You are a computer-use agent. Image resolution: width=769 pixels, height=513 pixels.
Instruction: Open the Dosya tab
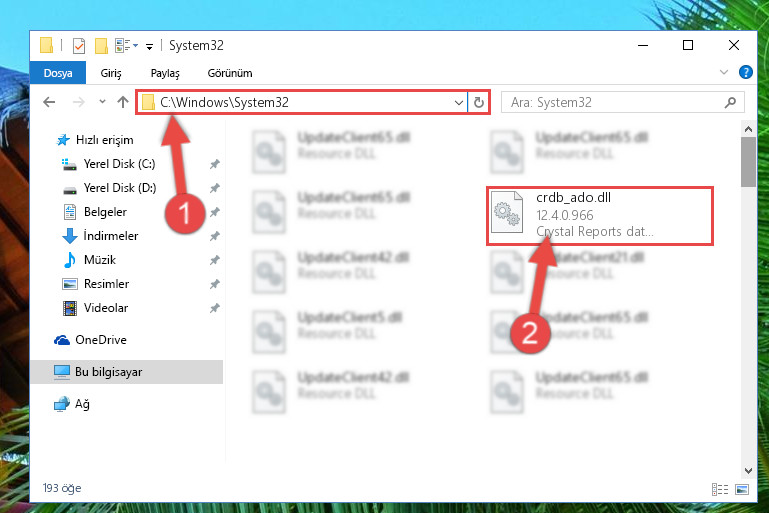coord(58,73)
